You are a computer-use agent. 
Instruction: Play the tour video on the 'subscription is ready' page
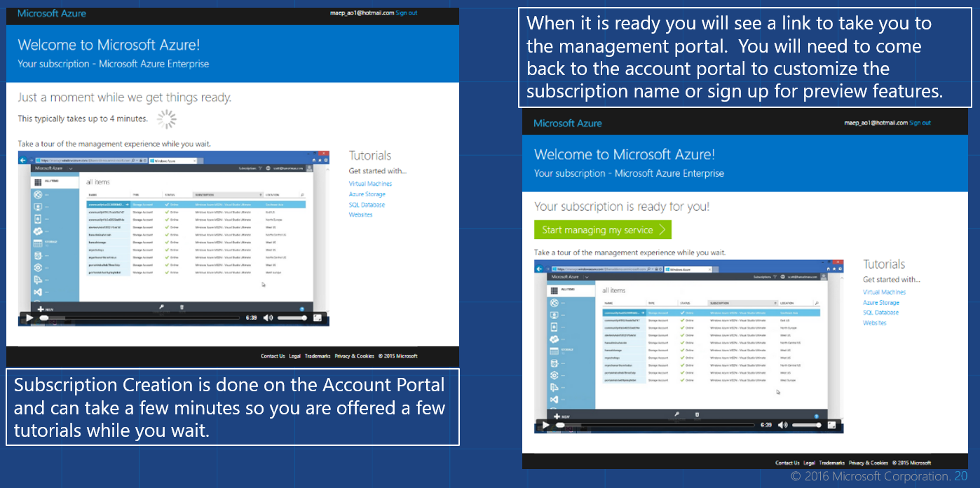click(545, 425)
